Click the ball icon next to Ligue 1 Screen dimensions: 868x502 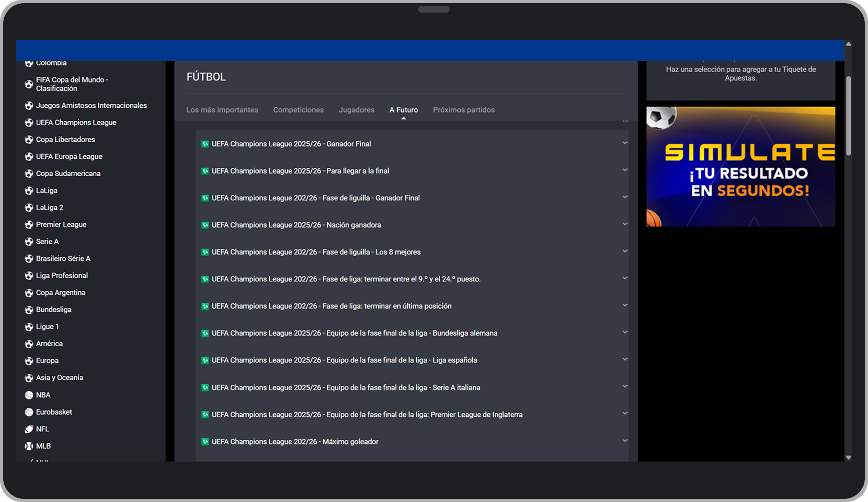click(x=29, y=327)
